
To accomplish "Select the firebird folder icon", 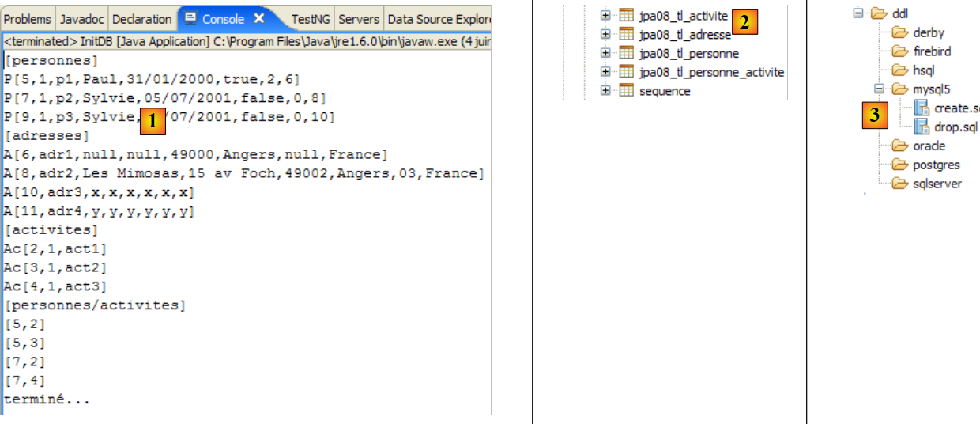I will tap(899, 51).
